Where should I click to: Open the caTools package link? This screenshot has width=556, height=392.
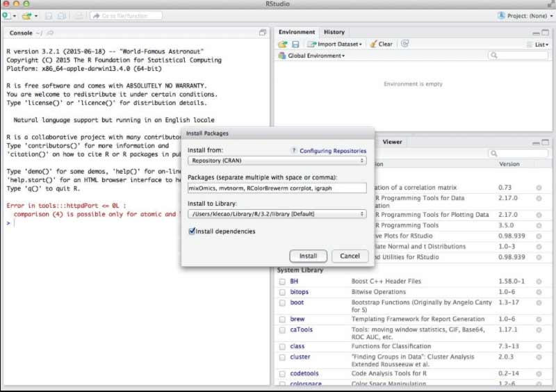coord(302,329)
